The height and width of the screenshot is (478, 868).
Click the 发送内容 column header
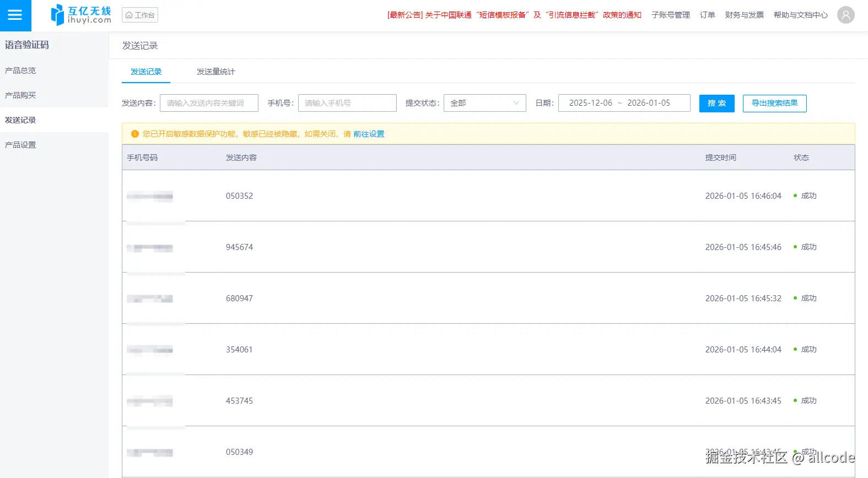[241, 157]
